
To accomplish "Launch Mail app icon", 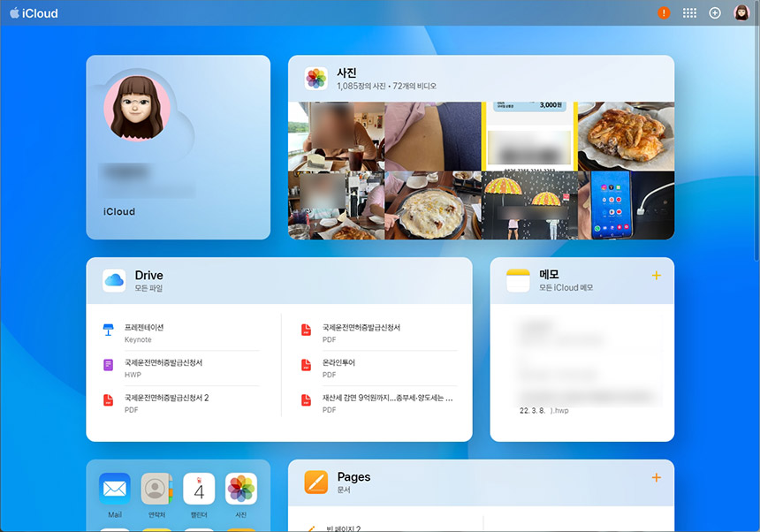I will (x=115, y=489).
